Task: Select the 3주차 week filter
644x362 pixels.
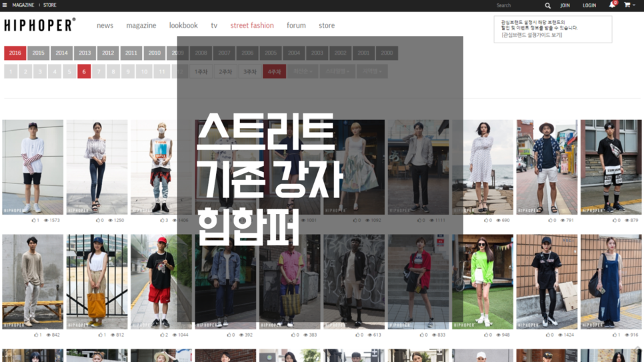Action: coord(250,71)
